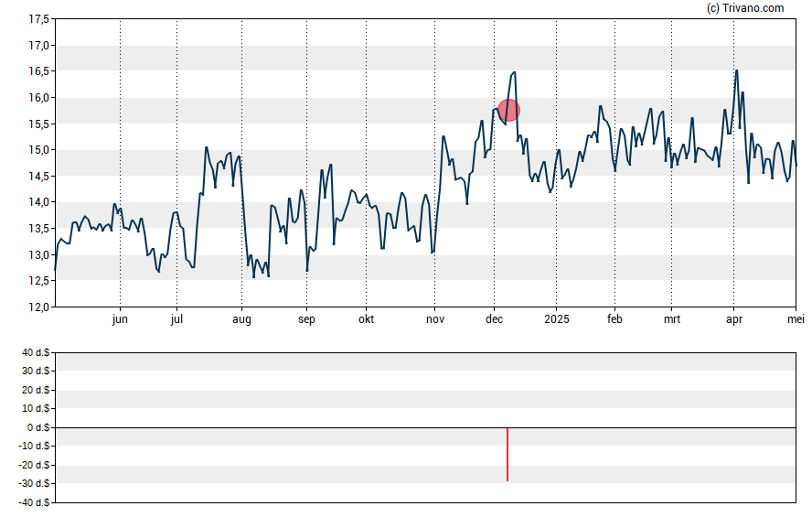Click the '-10 d.$' axis label
This screenshot has width=812, height=517.
(35, 446)
